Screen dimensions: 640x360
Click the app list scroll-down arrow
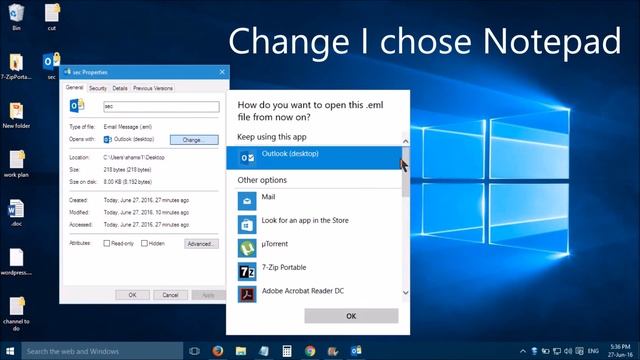pos(405,292)
